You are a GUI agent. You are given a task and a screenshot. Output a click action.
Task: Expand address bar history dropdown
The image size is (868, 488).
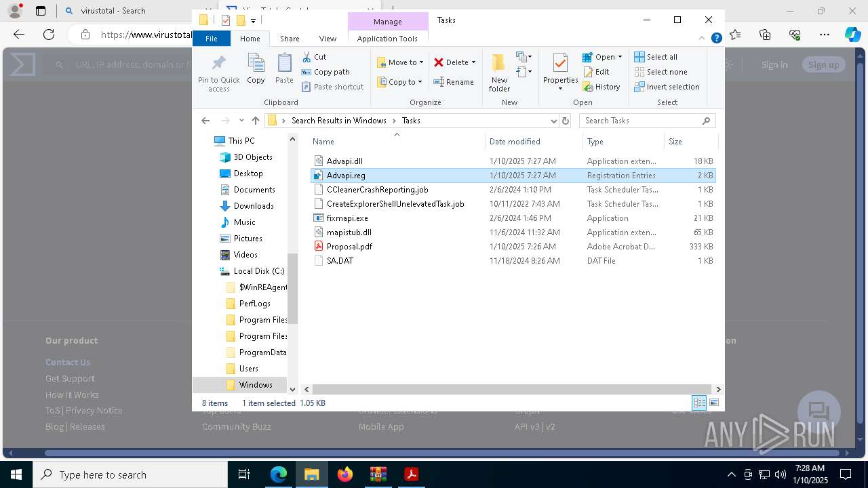[554, 121]
